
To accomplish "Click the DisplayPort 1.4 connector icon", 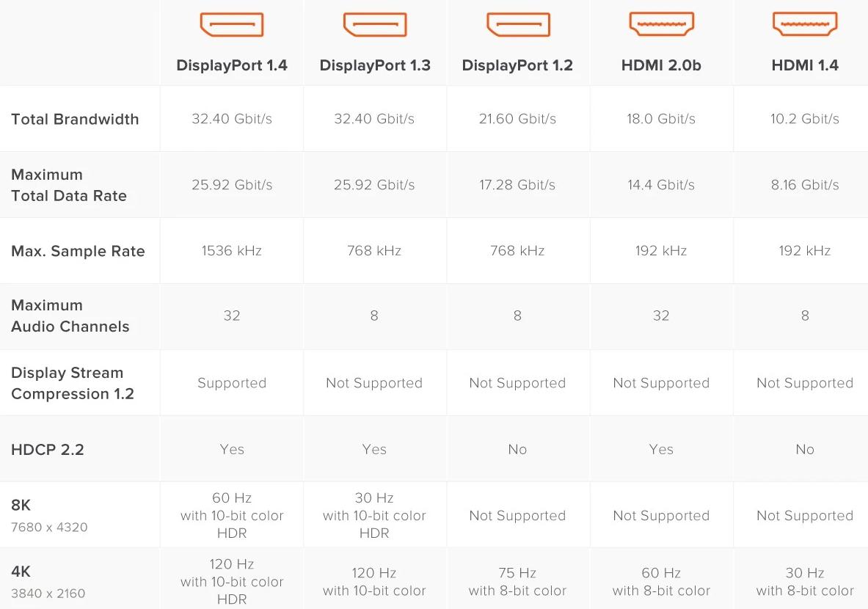I will [231, 25].
